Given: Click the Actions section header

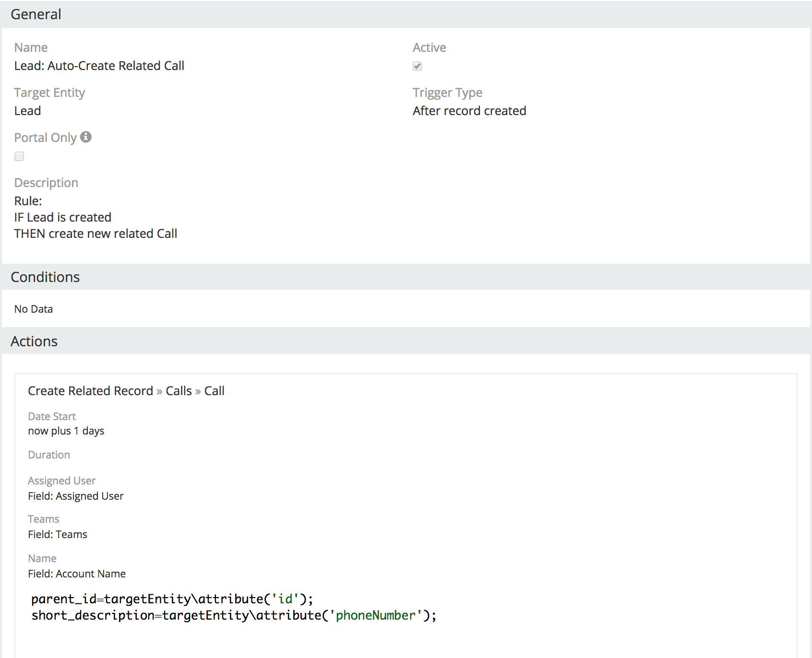Looking at the screenshot, I should 34,341.
